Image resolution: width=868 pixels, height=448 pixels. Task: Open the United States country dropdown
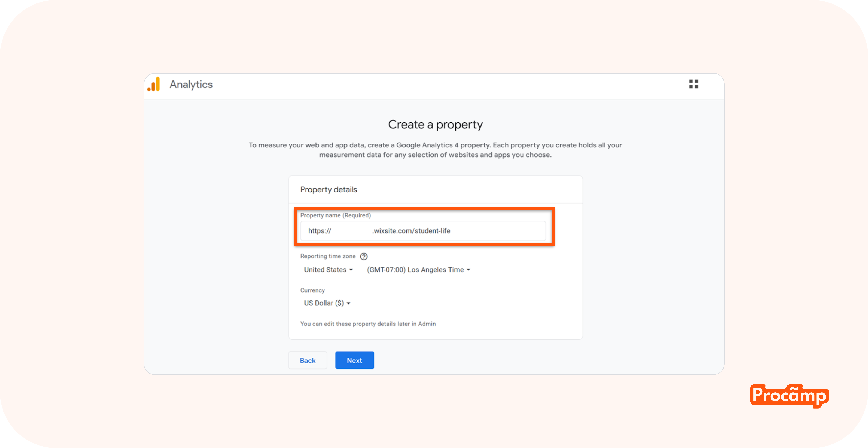[x=325, y=270]
